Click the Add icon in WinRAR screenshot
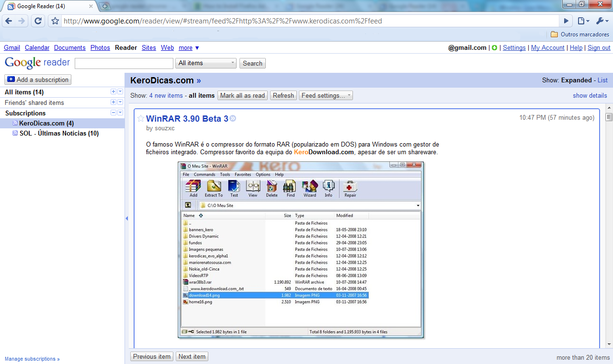The height and width of the screenshot is (364, 613). point(193,189)
